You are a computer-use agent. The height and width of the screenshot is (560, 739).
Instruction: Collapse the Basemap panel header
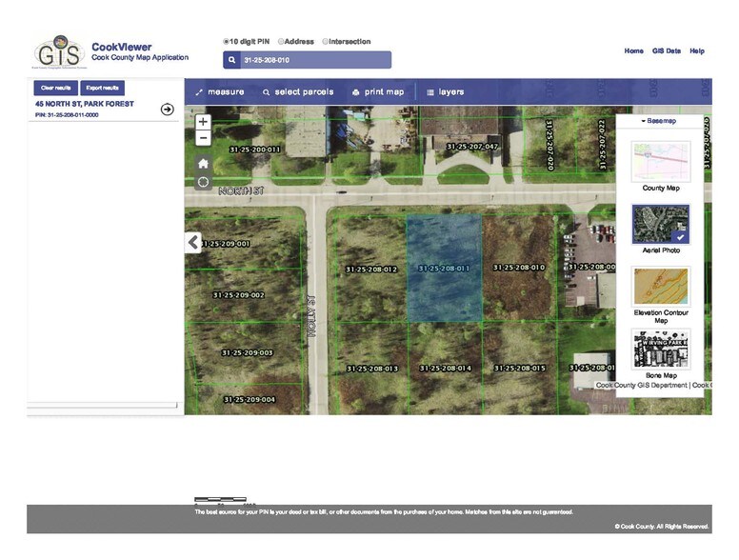658,122
